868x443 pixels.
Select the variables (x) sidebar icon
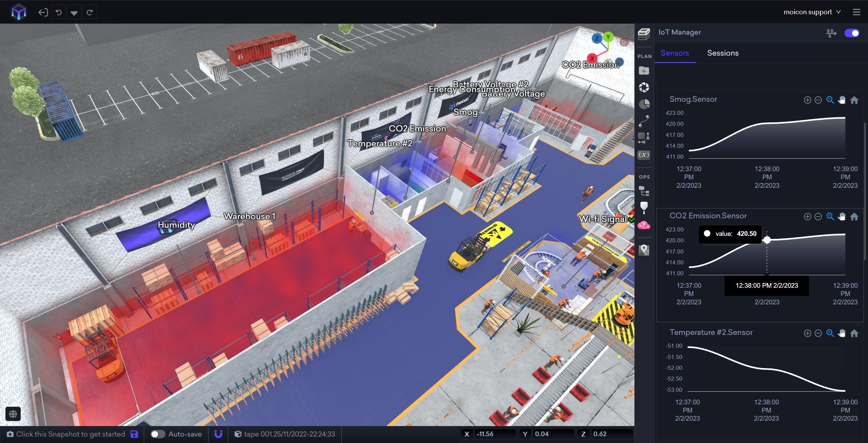[644, 155]
